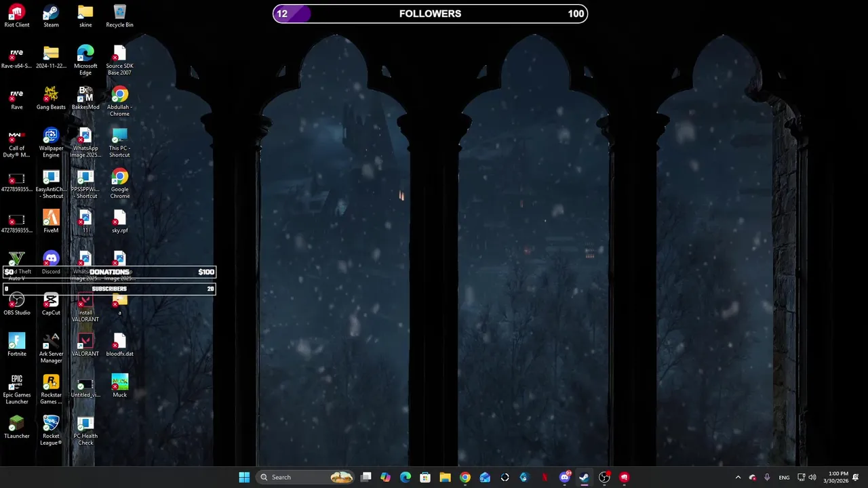Select the TLauncher desktop icon

(x=17, y=428)
